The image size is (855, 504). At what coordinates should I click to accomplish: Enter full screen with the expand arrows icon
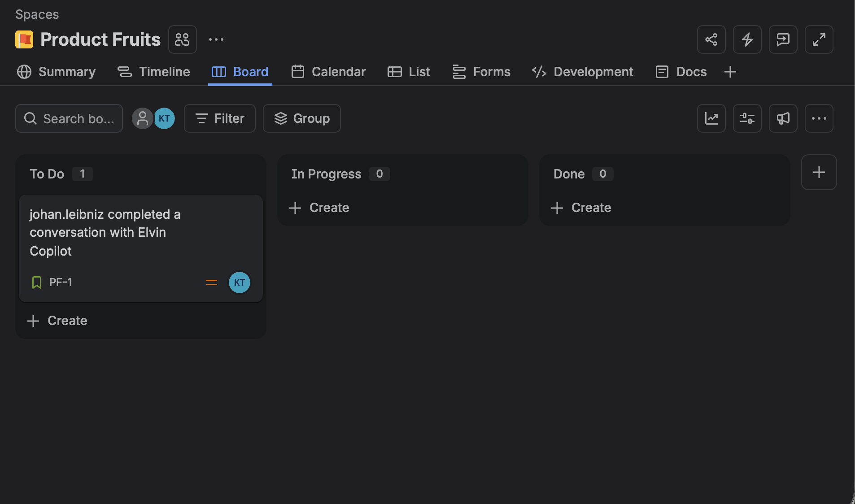pos(819,39)
